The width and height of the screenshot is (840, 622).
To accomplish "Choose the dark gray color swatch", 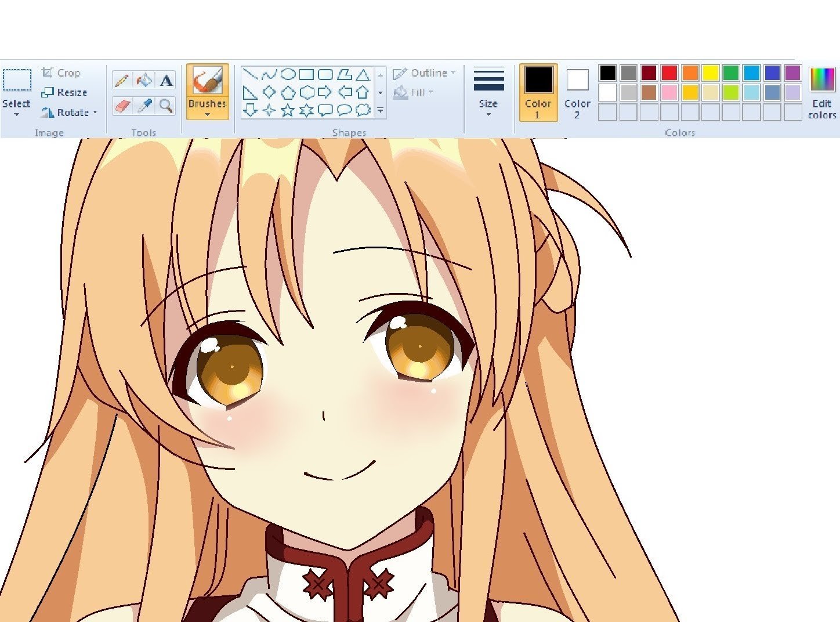I will click(x=628, y=73).
